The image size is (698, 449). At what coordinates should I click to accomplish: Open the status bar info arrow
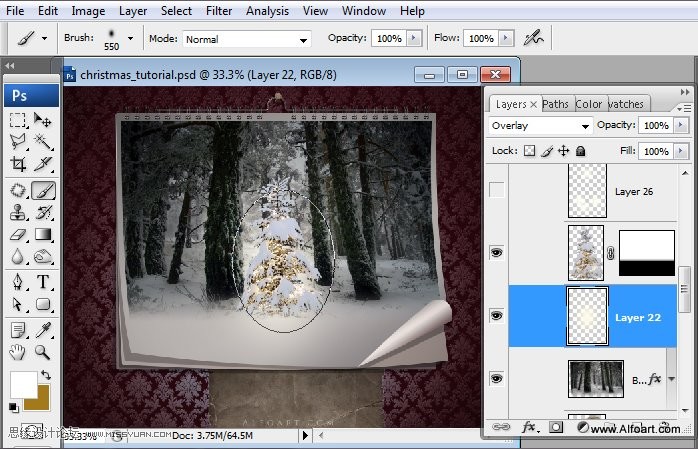point(305,435)
